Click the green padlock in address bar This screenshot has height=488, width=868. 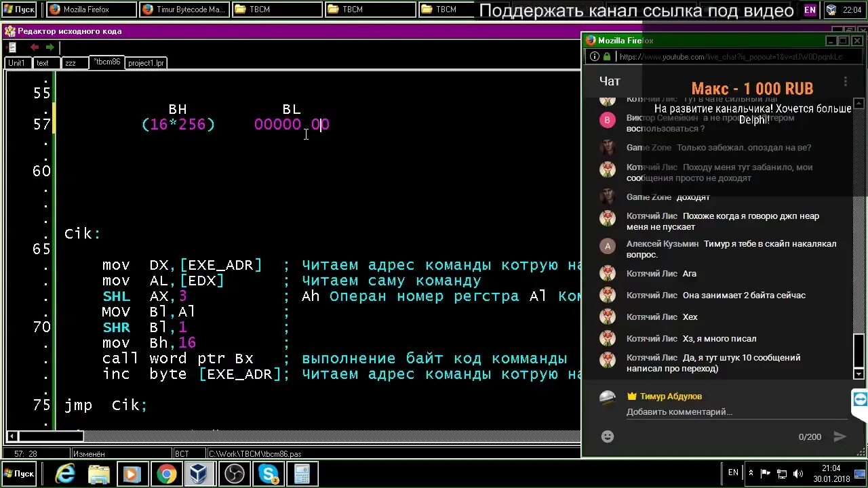[x=607, y=57]
